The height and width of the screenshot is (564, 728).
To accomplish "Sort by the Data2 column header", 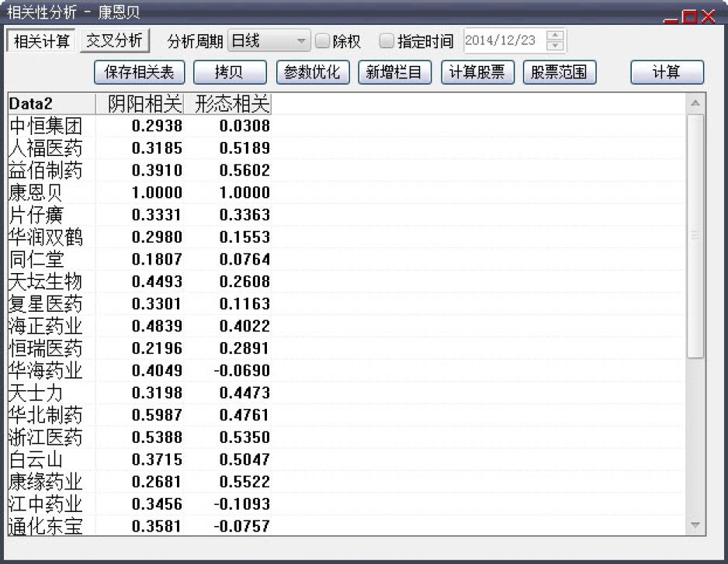I will click(51, 103).
